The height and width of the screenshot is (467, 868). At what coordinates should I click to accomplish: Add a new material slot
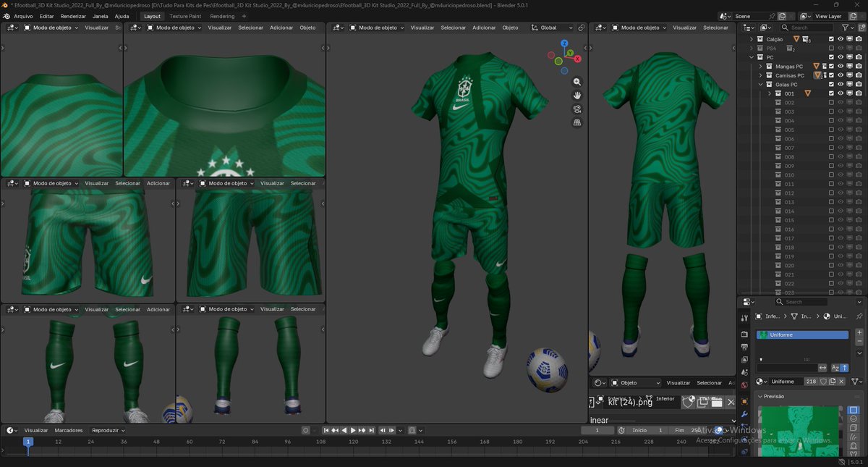(859, 332)
